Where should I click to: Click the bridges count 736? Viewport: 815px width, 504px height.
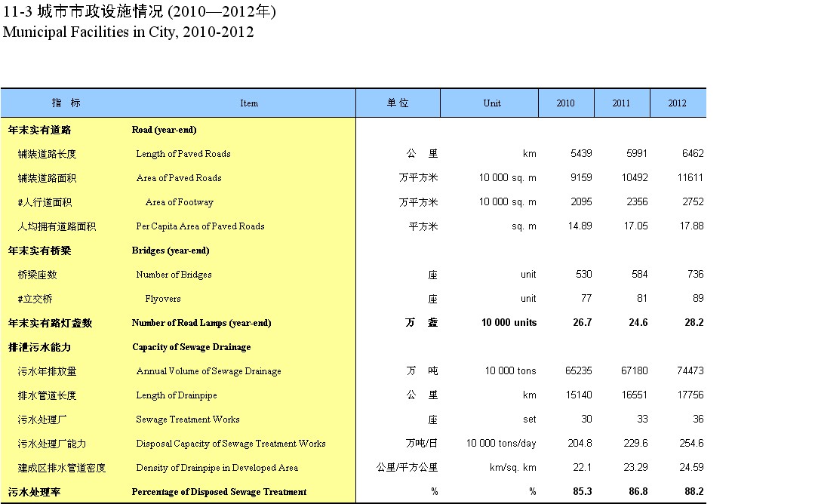[695, 274]
